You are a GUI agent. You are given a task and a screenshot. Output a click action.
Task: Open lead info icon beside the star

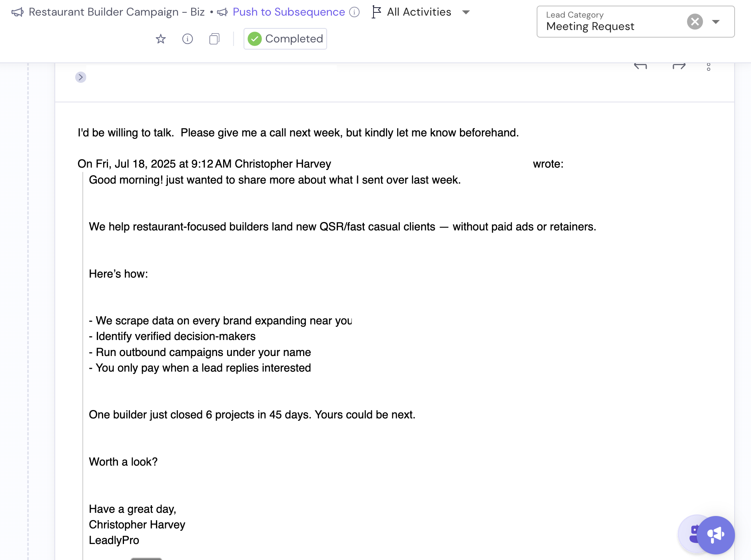coord(188,39)
